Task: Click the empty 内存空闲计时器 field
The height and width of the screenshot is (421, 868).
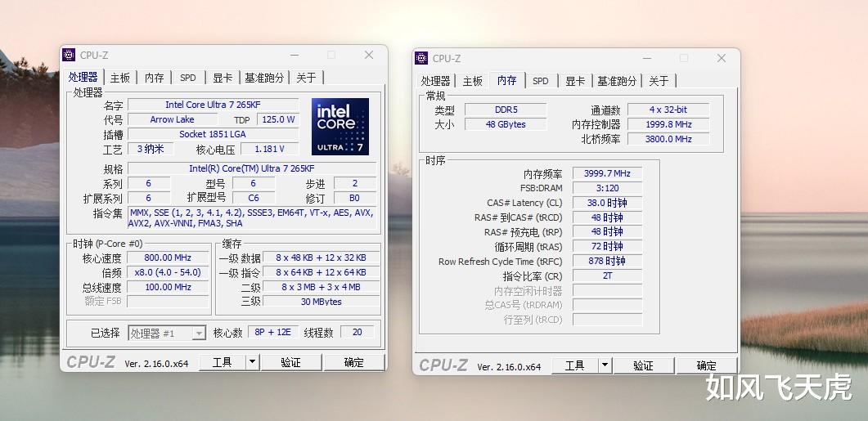Action: 607,290
